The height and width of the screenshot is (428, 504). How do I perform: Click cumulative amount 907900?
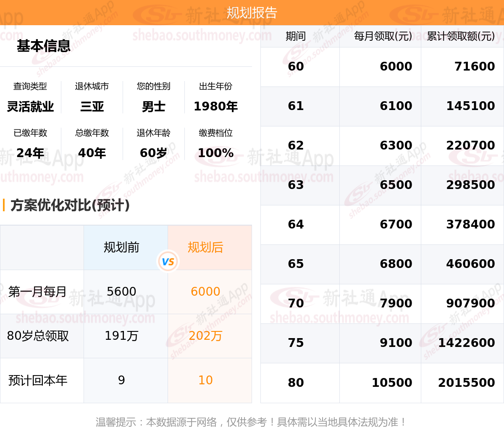[x=471, y=303]
